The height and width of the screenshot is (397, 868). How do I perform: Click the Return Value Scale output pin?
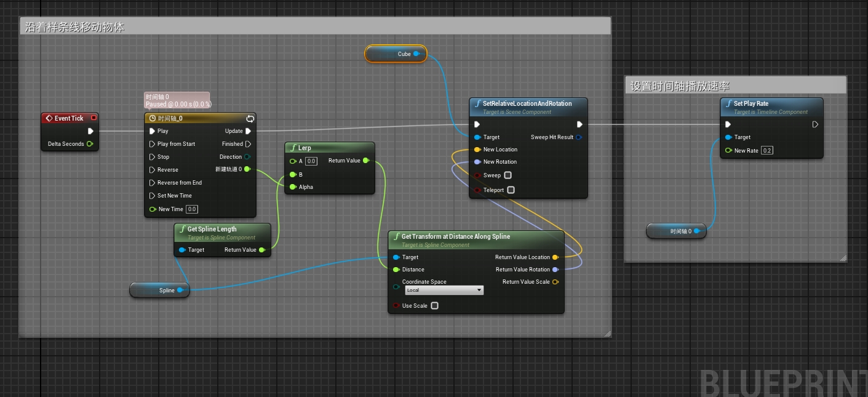click(555, 282)
